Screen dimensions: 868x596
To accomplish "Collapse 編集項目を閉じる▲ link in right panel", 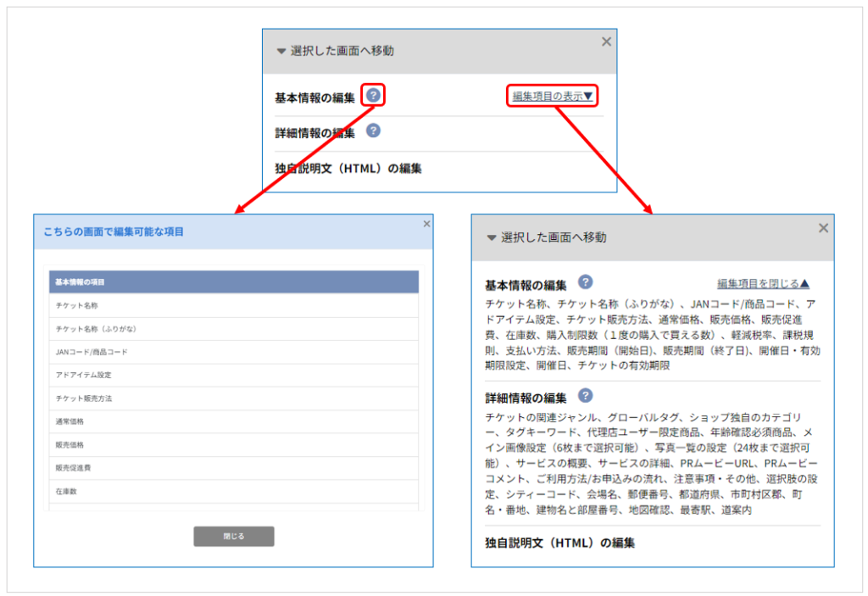I will point(764,284).
